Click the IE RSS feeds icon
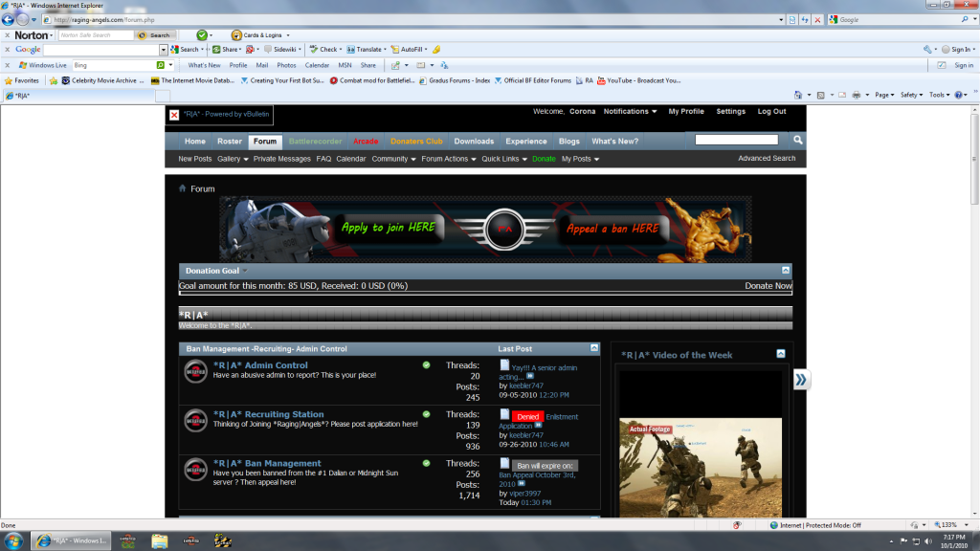The image size is (980, 551). [820, 95]
